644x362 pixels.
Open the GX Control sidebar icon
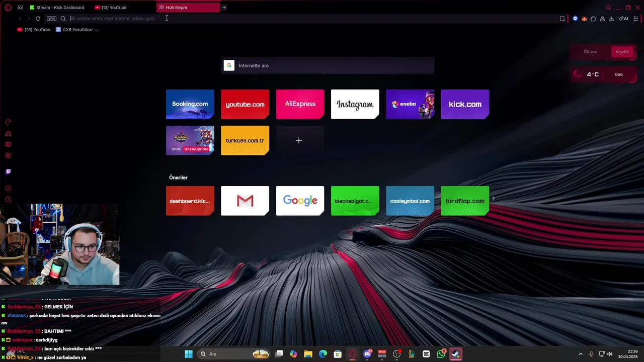tap(8, 122)
